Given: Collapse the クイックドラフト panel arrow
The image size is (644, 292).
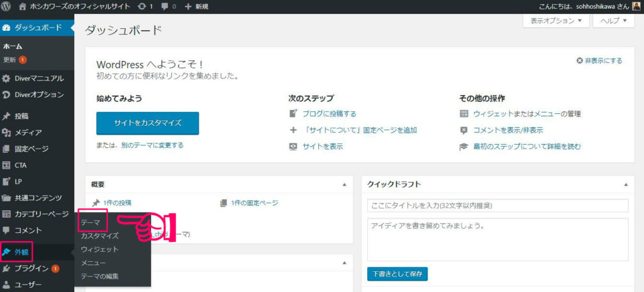Looking at the screenshot, I should (626, 184).
